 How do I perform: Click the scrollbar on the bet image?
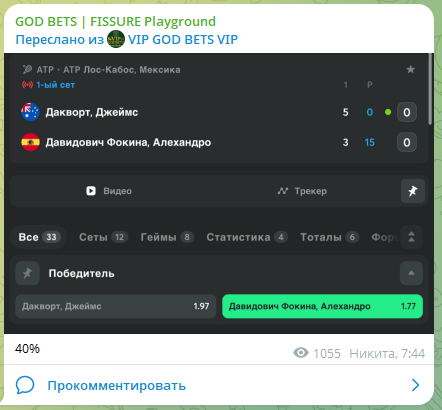pos(430,89)
